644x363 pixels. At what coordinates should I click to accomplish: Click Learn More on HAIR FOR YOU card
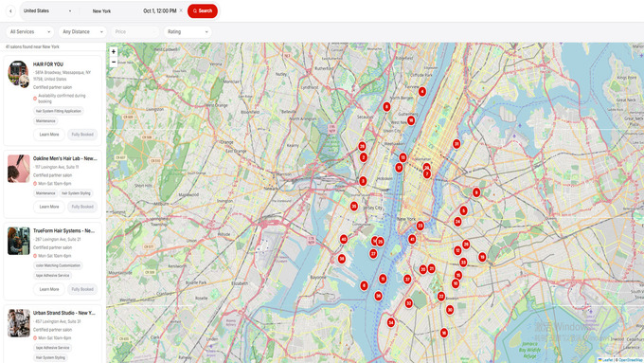(49, 135)
